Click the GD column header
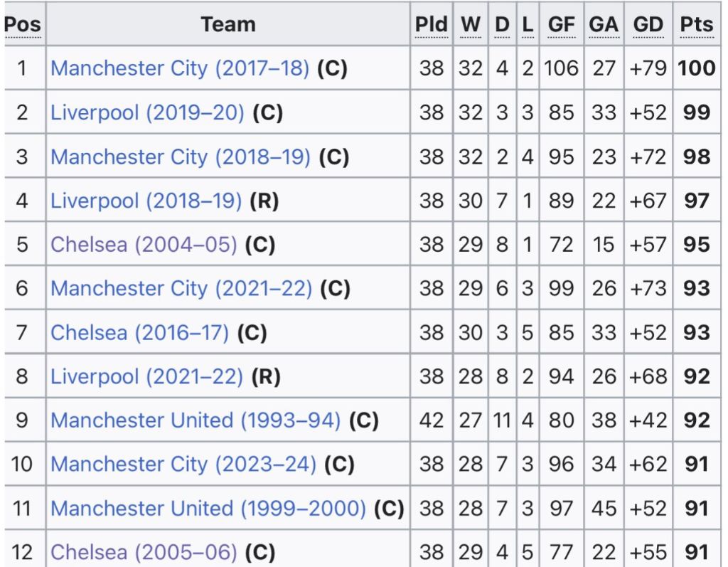Screen dimensions: 728x567 tap(648, 25)
